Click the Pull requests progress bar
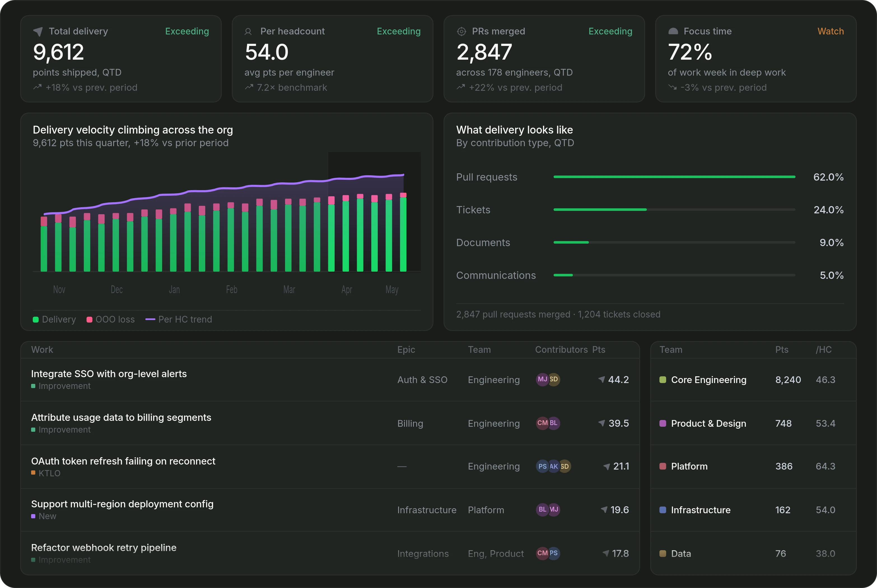Image resolution: width=877 pixels, height=588 pixels. coord(674,177)
